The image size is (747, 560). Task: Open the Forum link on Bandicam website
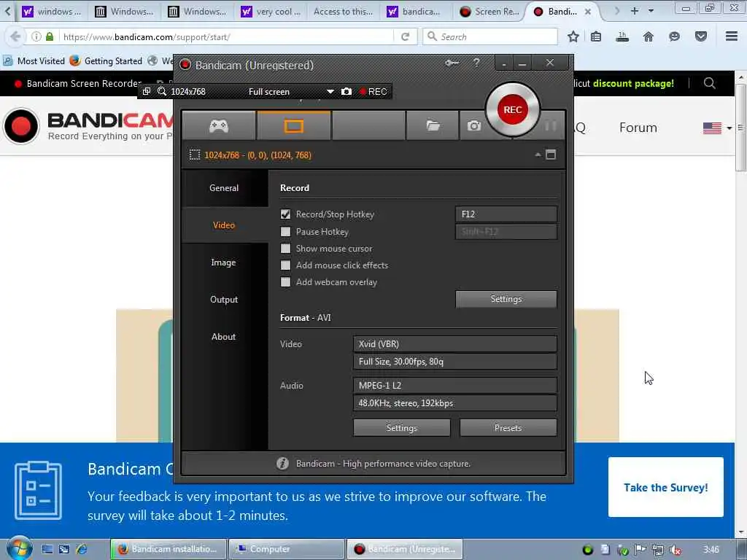click(638, 127)
